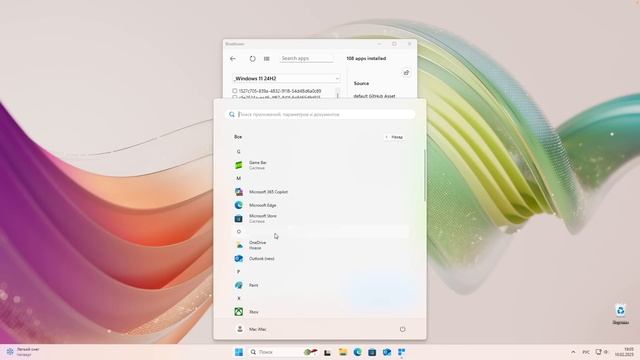Image resolution: width=640 pixels, height=360 pixels.
Task: Open File Explorer from the taskbar
Action: 342,352
